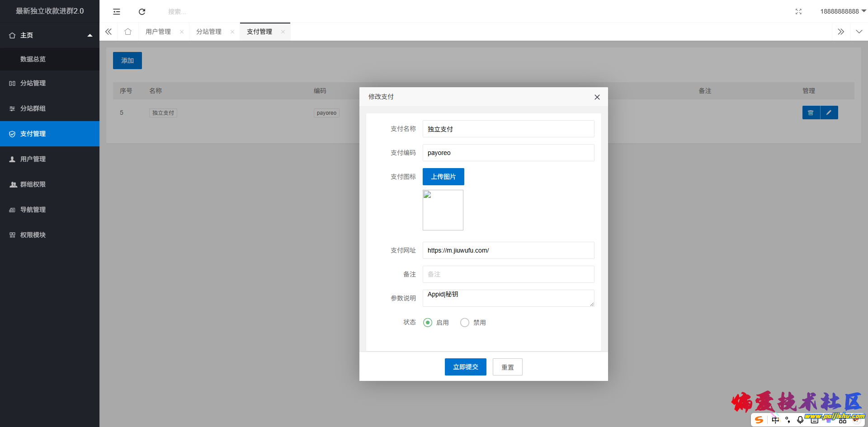Click the 上传图片 upload button
Screen dimensions: 868x427
[443, 177]
